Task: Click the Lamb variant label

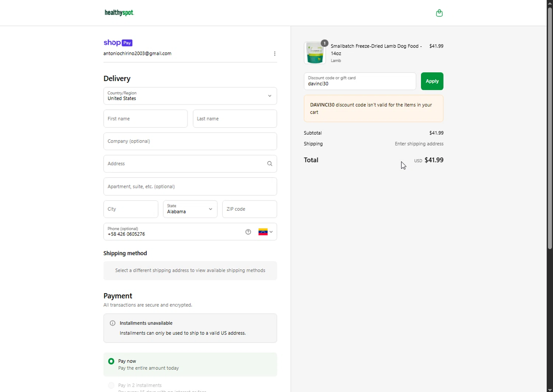Action: click(x=336, y=60)
